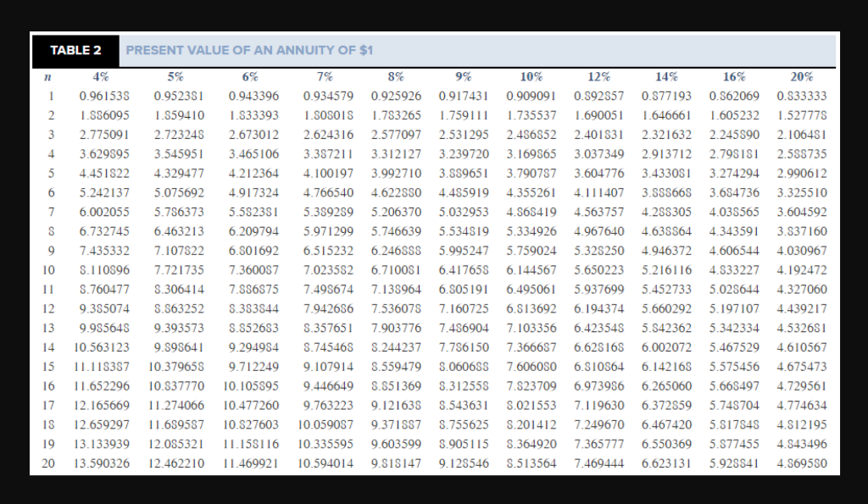Select value 9.446649
Screen dimensions: 868x504
tap(328, 386)
